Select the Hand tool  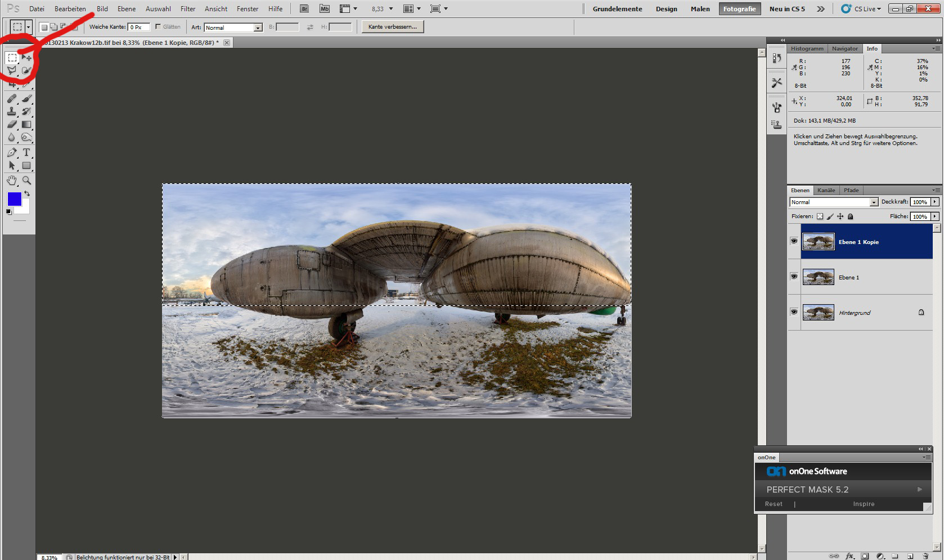click(x=12, y=180)
